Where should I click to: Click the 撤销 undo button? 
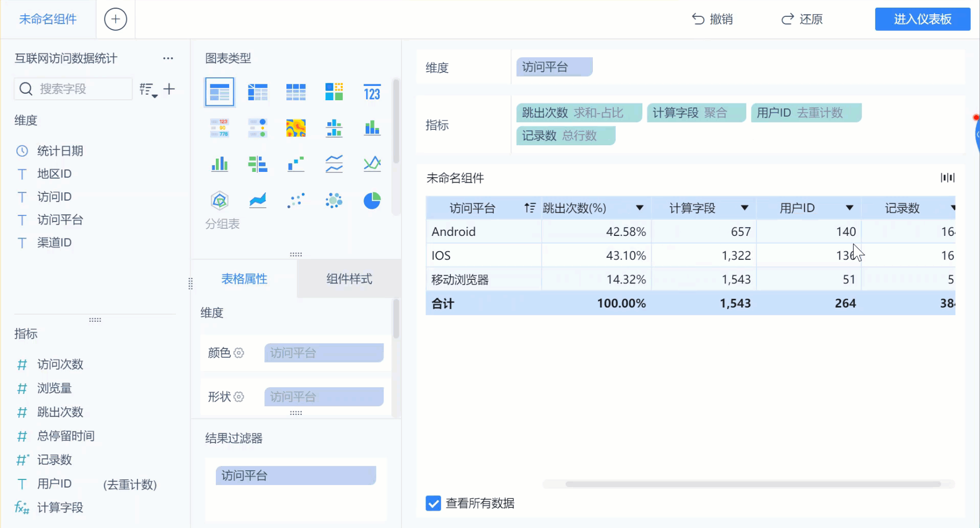click(x=712, y=19)
